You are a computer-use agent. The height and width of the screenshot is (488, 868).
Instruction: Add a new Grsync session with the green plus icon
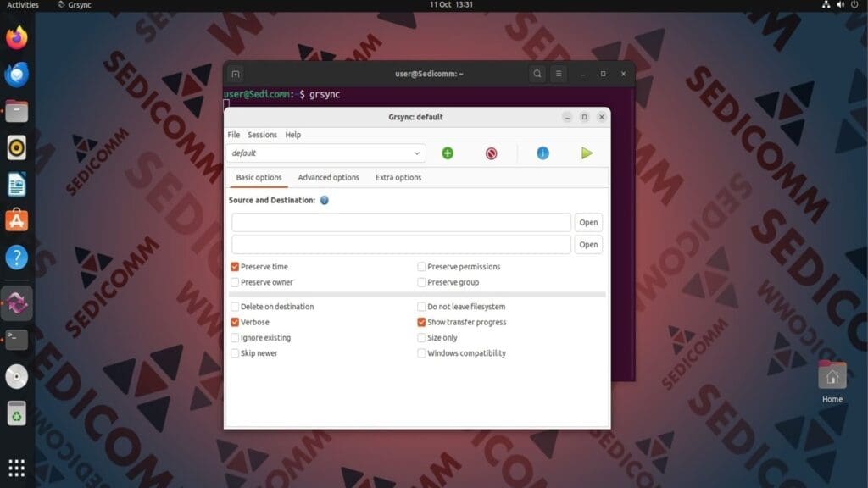pyautogui.click(x=448, y=153)
